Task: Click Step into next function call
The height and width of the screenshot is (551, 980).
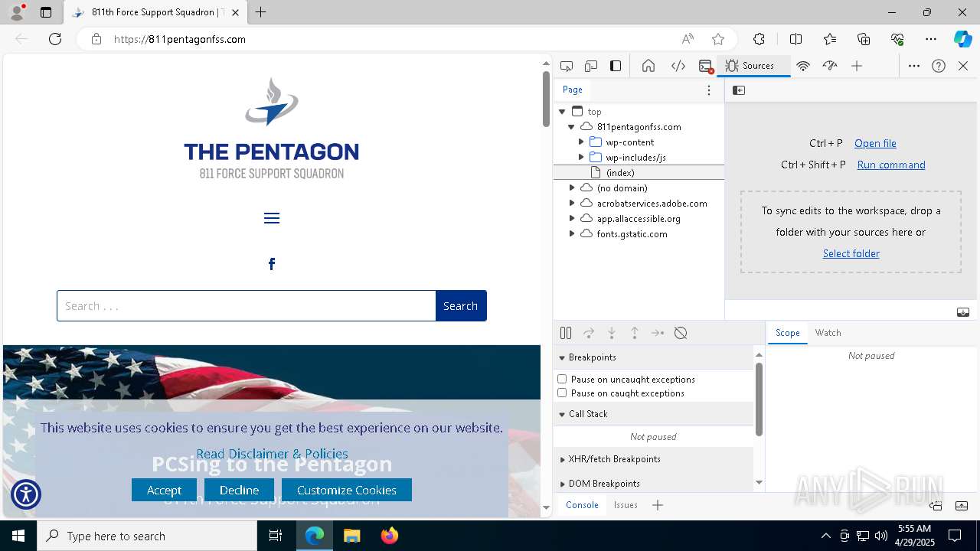Action: tap(612, 333)
